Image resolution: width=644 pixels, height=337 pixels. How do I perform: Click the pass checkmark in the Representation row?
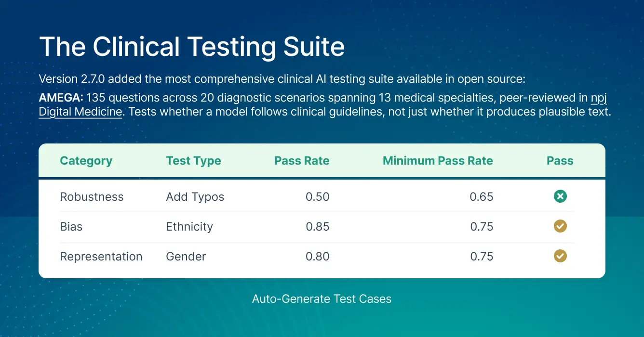[x=560, y=256]
